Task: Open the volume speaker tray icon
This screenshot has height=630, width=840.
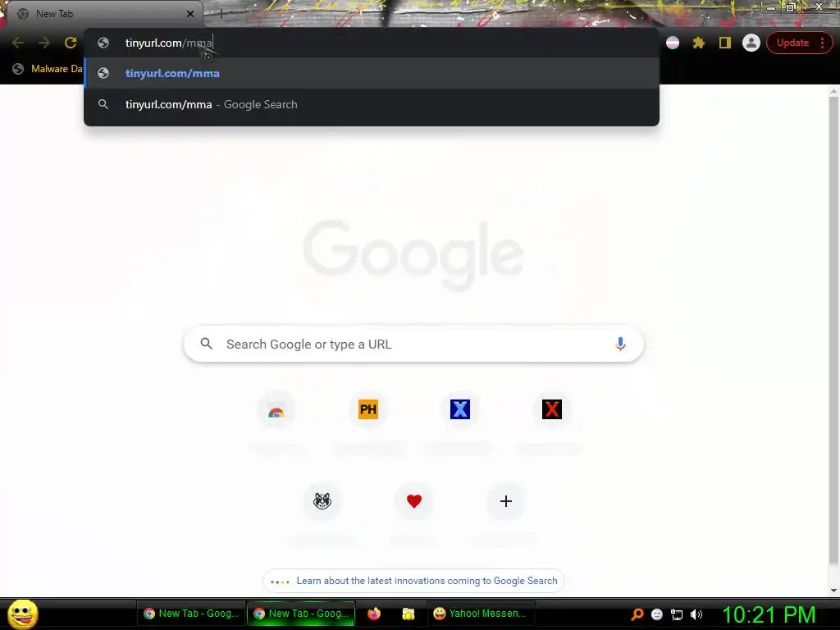Action: coord(696,614)
